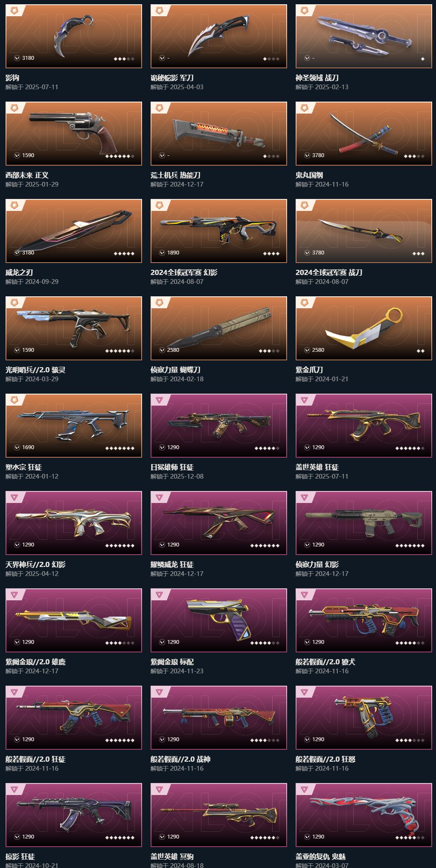Screen dimensions: 436x868
Task: Open the 般若假面//2.0 獠犬 skin image
Action: coord(363,620)
